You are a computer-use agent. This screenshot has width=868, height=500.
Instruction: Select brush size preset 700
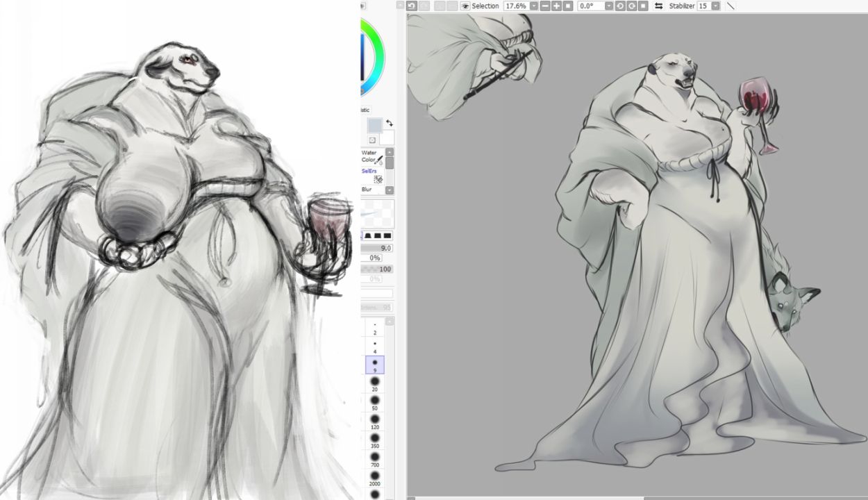point(375,460)
